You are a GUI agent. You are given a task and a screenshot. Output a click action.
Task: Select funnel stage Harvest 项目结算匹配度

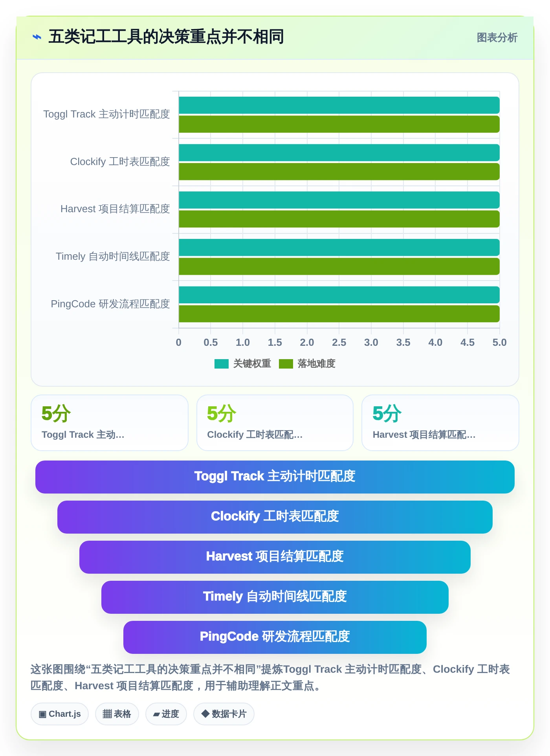click(x=275, y=557)
